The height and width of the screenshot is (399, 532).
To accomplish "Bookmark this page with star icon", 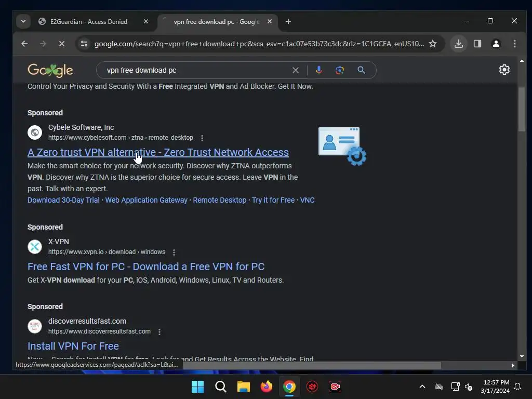I will (x=433, y=44).
